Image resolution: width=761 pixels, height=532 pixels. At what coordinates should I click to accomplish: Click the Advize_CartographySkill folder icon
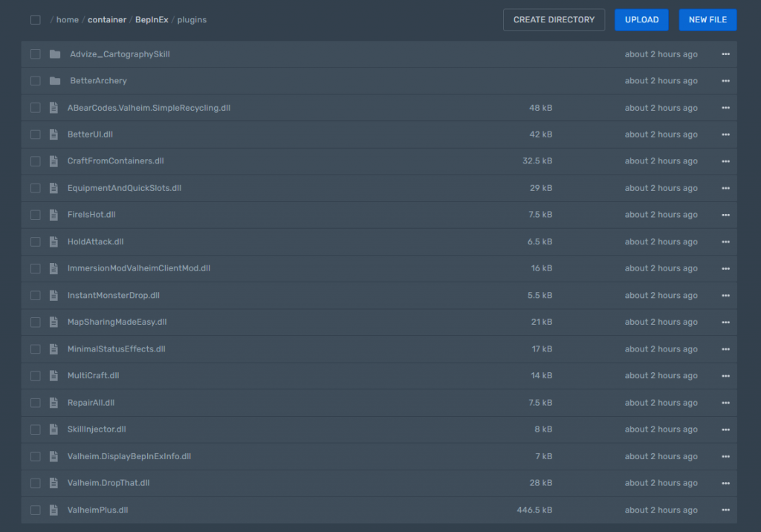coord(55,54)
